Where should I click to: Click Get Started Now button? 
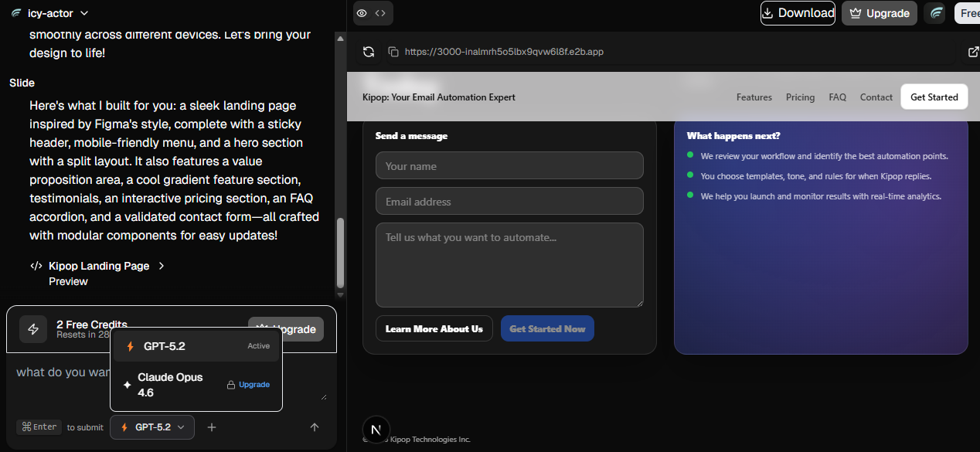click(547, 328)
